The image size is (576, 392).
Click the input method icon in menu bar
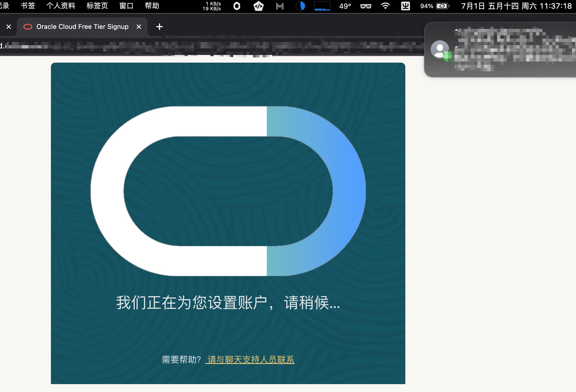click(406, 6)
